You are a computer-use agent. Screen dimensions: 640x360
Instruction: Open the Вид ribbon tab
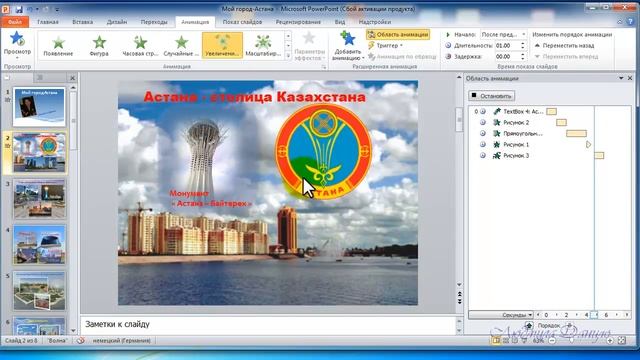340,22
